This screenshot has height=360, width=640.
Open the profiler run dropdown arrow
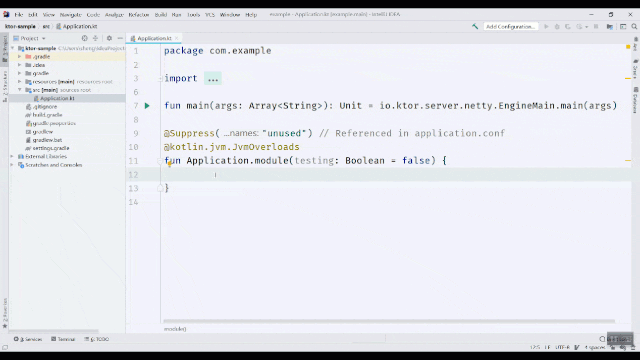587,27
